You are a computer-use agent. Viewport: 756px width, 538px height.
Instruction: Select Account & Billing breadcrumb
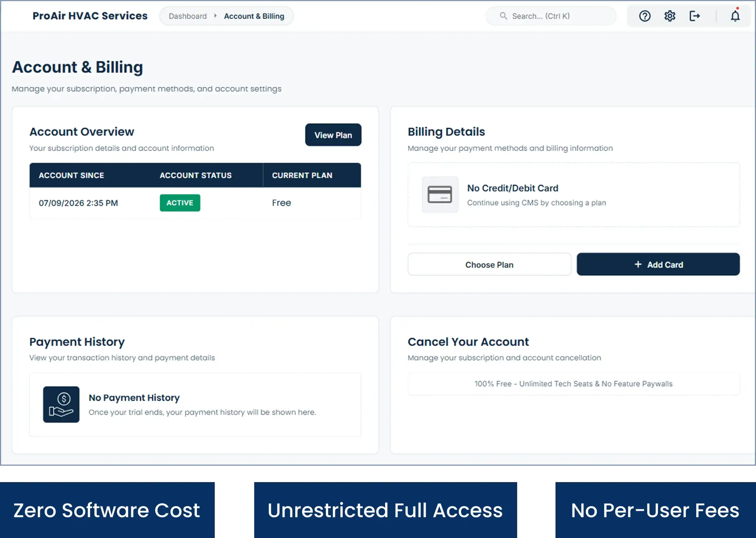click(x=254, y=16)
